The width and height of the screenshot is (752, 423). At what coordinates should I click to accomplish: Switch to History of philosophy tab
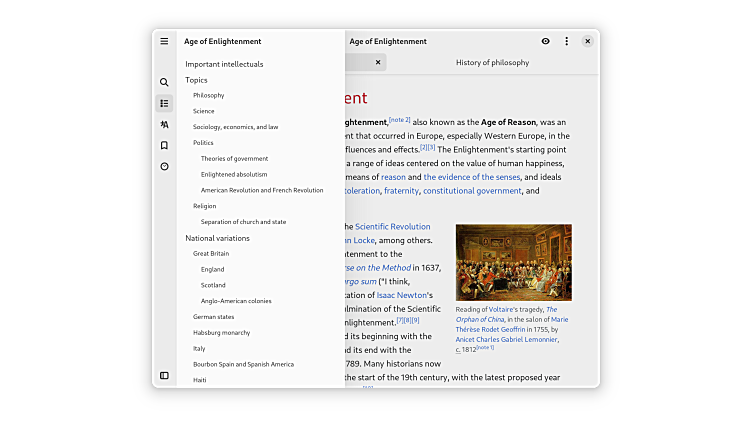[x=492, y=62]
